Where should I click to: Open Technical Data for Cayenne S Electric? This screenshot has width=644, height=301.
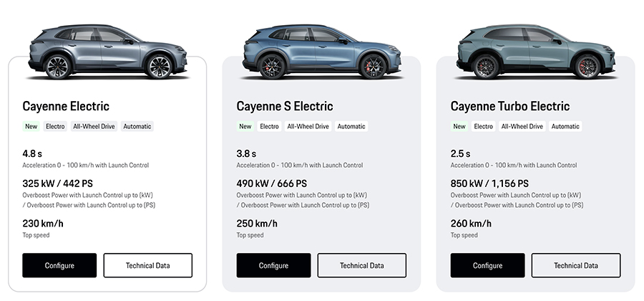coord(362,265)
